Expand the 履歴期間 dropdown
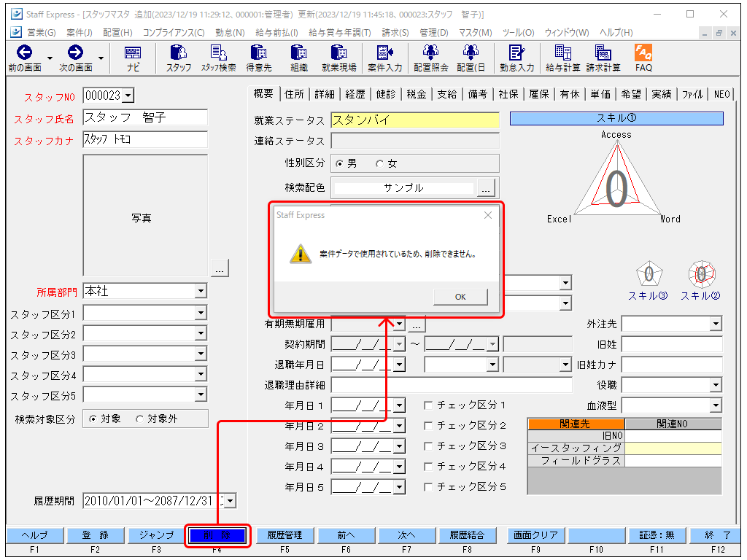Screen dimensions: 747x560 (231, 501)
